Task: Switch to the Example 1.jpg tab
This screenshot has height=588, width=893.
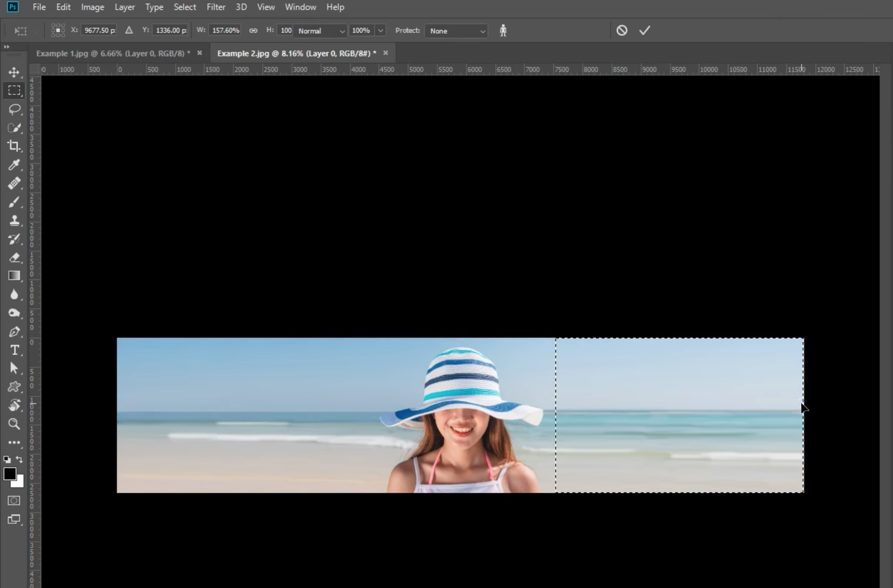Action: coord(112,53)
